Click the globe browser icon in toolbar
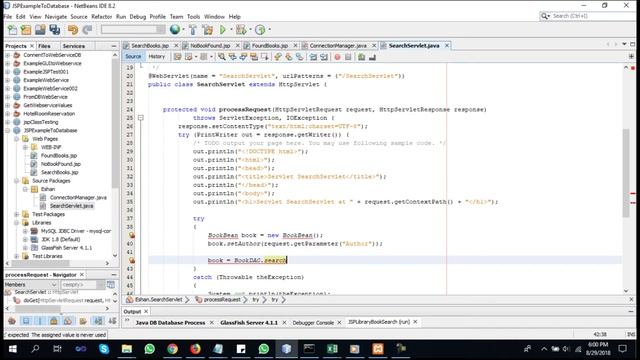Screen dimensions: 640x360 pyautogui.click(x=175, y=29)
